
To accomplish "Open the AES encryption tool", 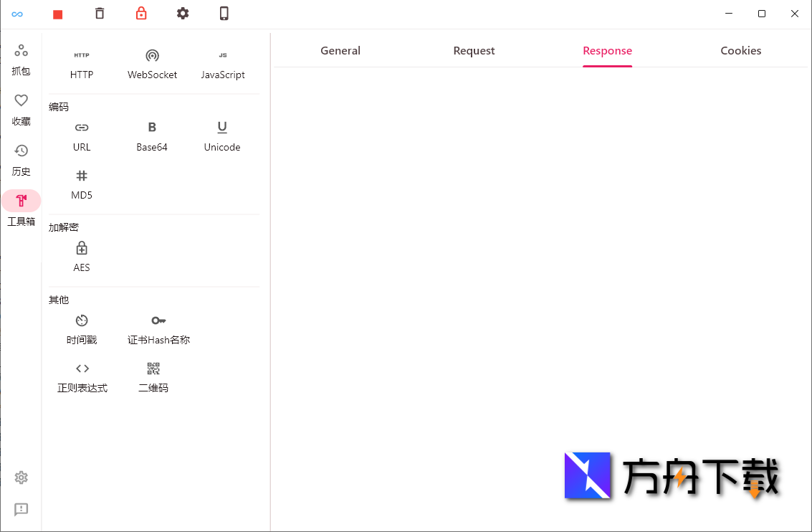I will pyautogui.click(x=81, y=257).
